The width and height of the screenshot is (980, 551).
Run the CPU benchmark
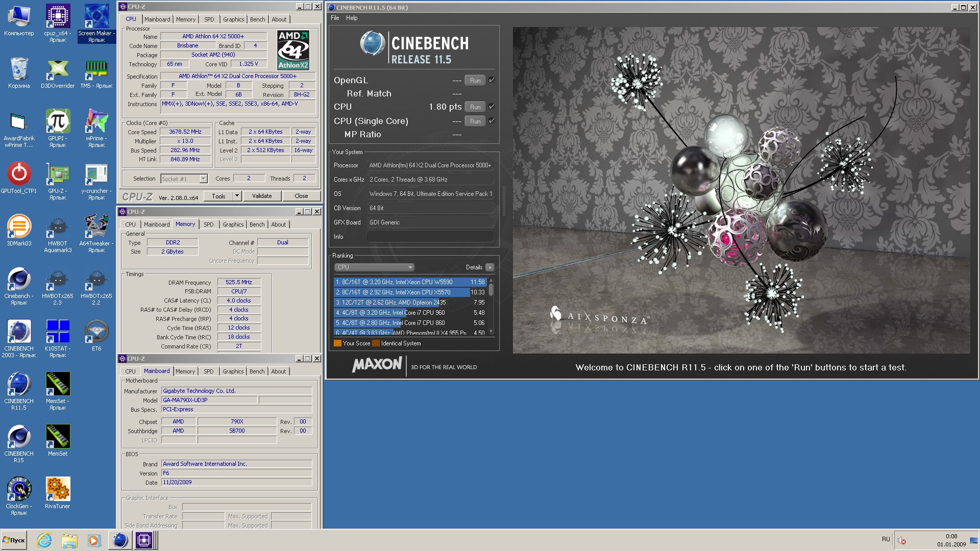[475, 107]
